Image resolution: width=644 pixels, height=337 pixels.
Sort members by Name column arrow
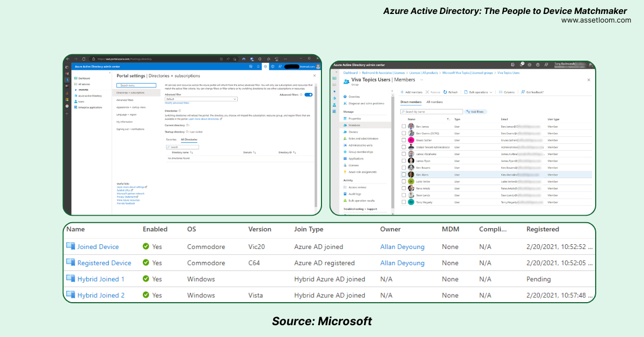tap(448, 119)
